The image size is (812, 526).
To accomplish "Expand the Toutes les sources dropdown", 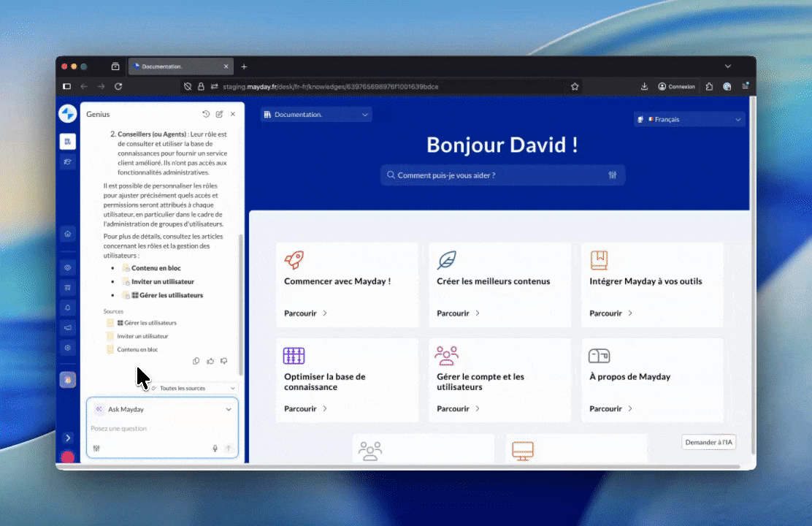I will (194, 388).
